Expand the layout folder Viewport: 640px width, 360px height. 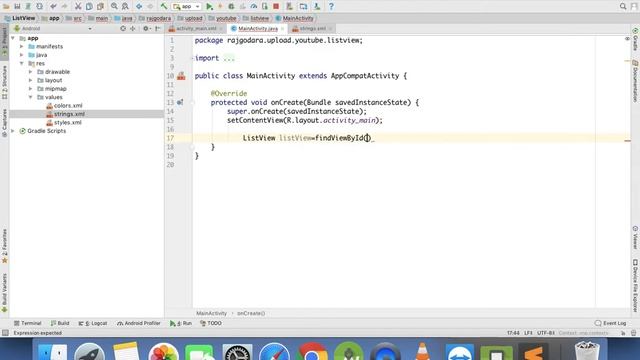coord(30,80)
